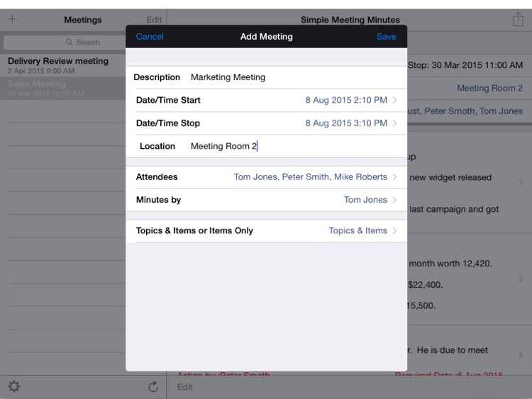This screenshot has width=532, height=399.
Task: Tap the Minutes by label
Action: pos(158,200)
